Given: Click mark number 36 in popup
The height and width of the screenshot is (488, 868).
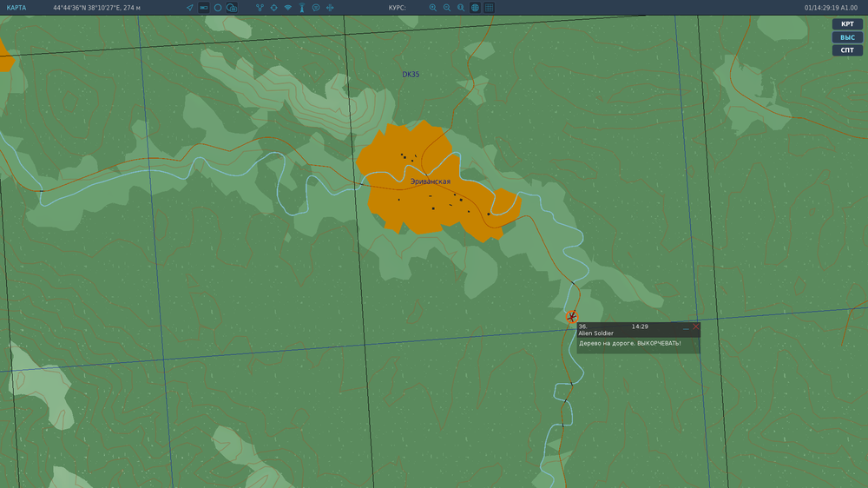Looking at the screenshot, I should (x=582, y=326).
